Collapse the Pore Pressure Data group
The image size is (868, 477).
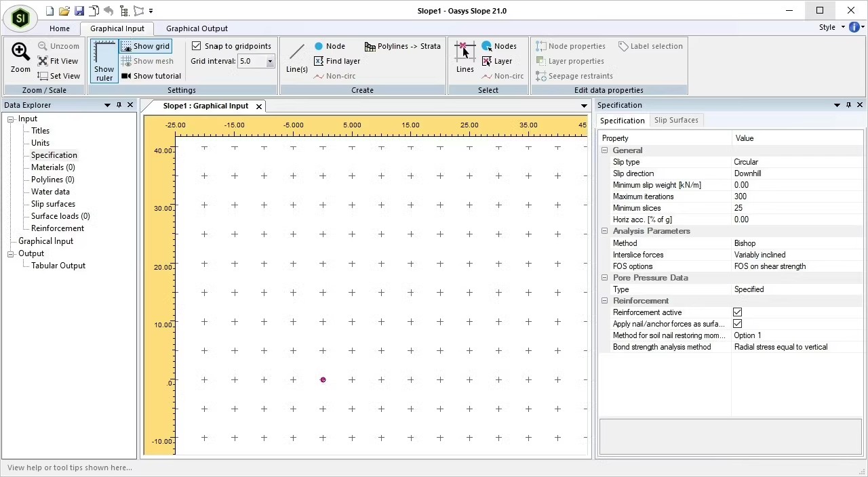604,278
